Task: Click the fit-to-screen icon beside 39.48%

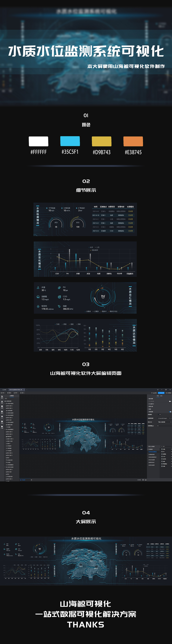Action: (143, 480)
